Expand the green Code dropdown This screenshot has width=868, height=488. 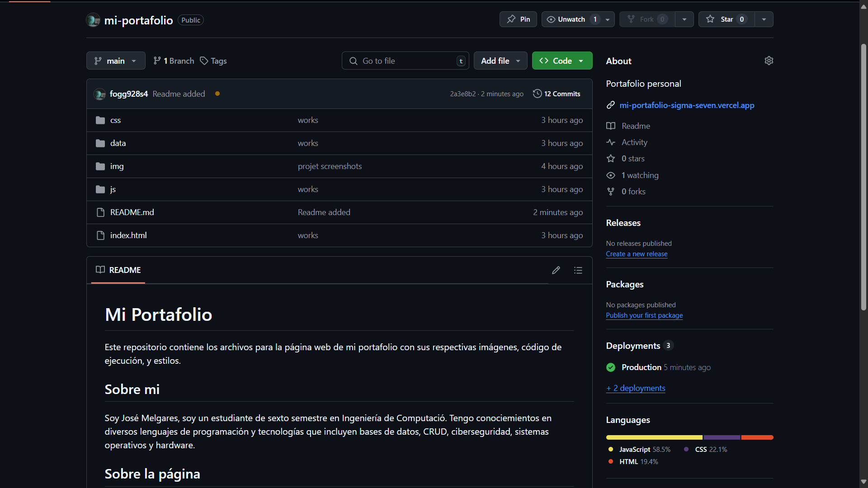point(562,61)
